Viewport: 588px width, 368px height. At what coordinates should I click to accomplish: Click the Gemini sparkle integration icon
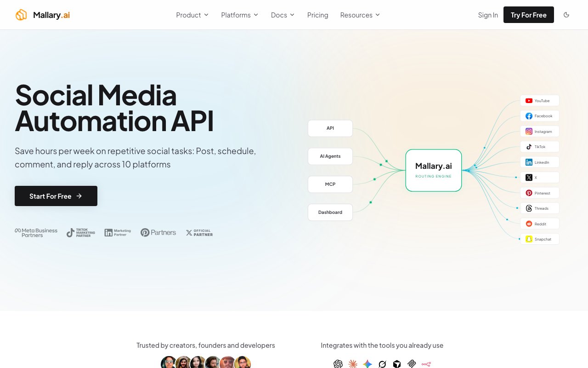click(367, 364)
